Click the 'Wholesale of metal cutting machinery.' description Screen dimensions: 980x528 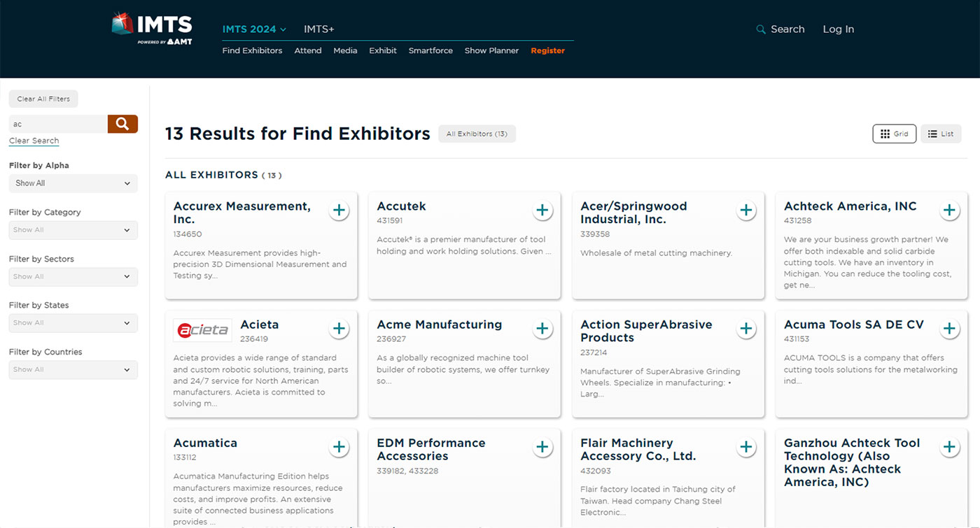tap(656, 253)
